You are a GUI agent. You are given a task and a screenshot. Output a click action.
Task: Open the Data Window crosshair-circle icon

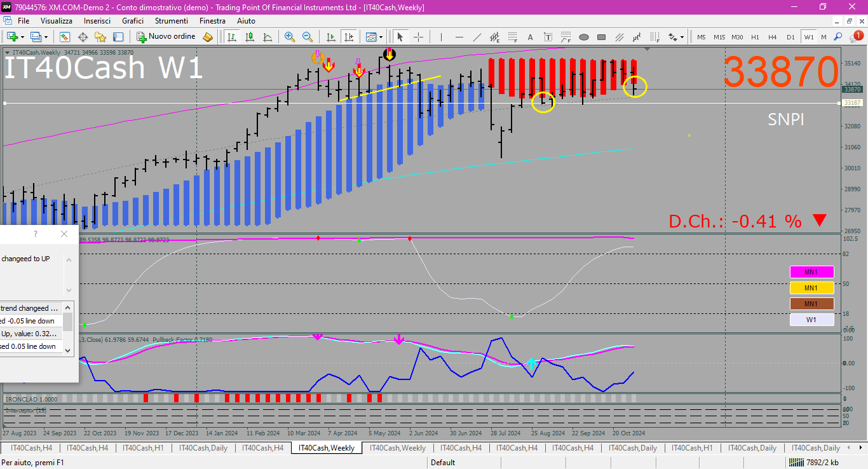click(83, 37)
